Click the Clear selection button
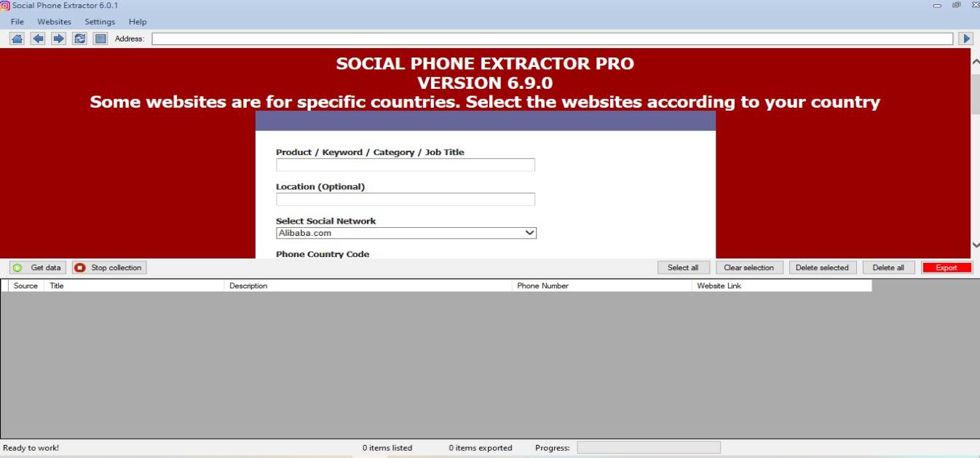The height and width of the screenshot is (458, 980). tap(748, 267)
